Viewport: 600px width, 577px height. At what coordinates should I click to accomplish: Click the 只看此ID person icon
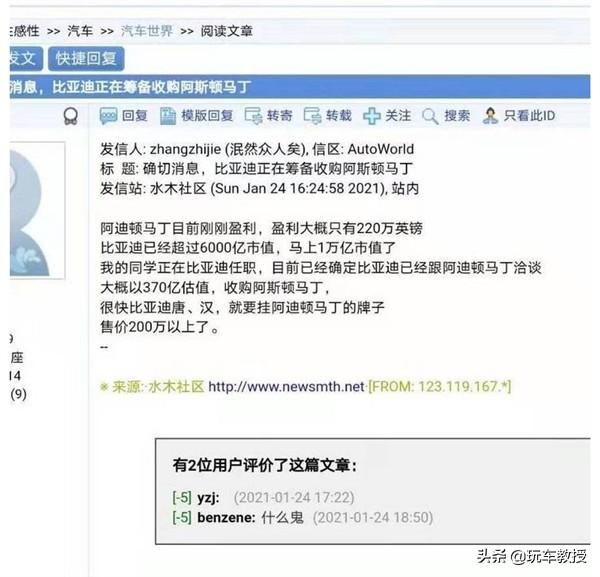tap(490, 116)
